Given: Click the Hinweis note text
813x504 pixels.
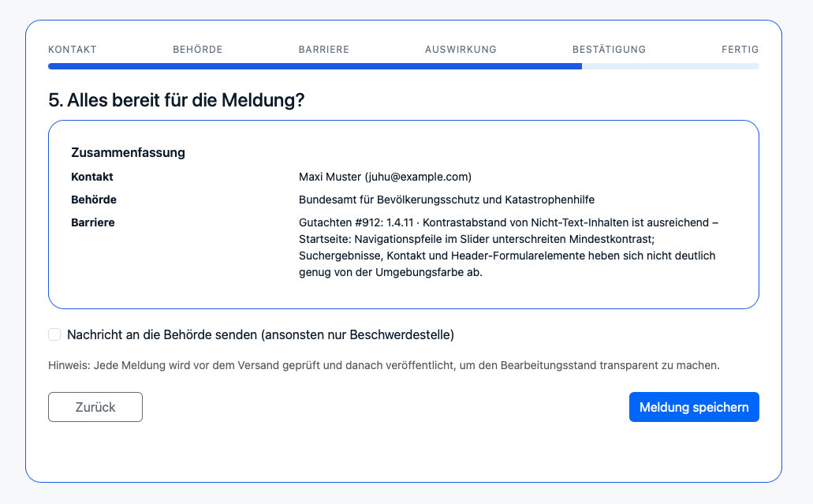Looking at the screenshot, I should click(x=384, y=365).
